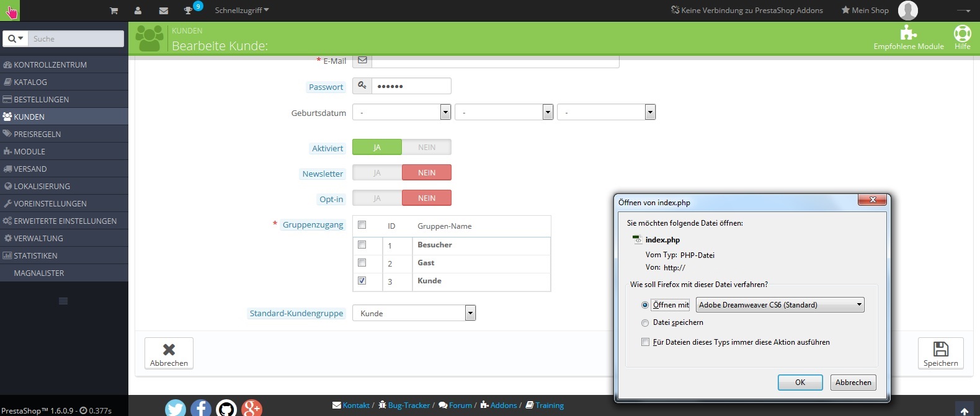The width and height of the screenshot is (980, 416).
Task: Open Katalog menu in sidebar
Action: (x=64, y=82)
